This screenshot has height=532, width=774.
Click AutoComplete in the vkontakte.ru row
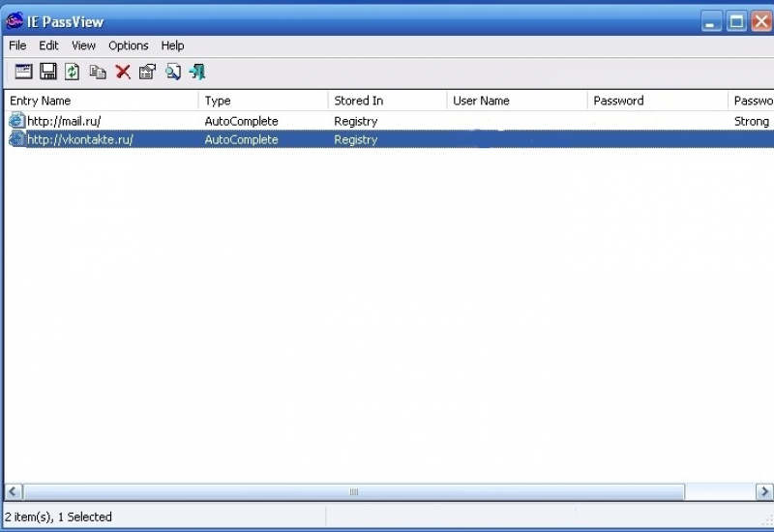click(x=241, y=139)
